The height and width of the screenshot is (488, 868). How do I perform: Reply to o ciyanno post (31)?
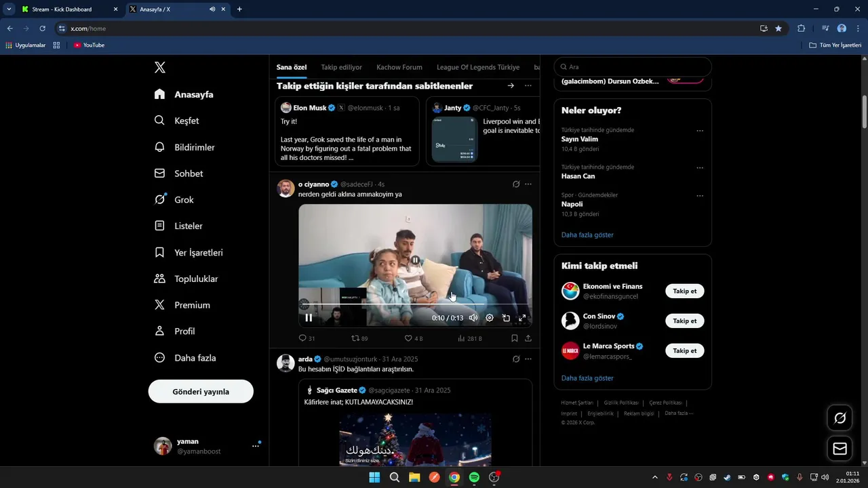(307, 338)
